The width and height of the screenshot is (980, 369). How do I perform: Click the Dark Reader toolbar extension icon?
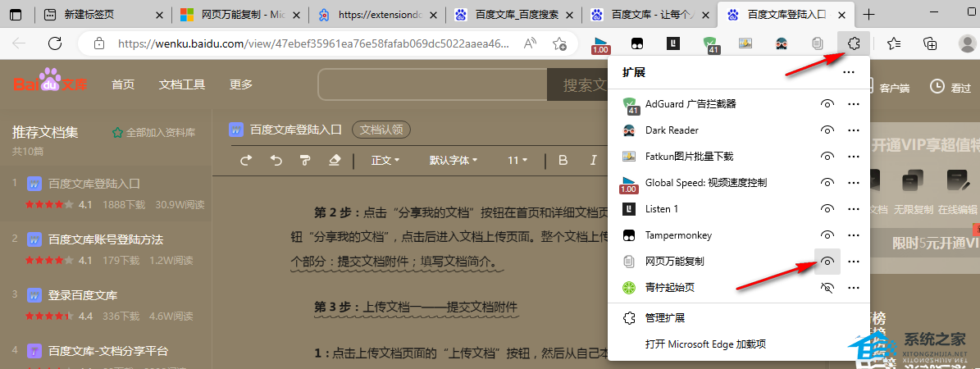[782, 43]
